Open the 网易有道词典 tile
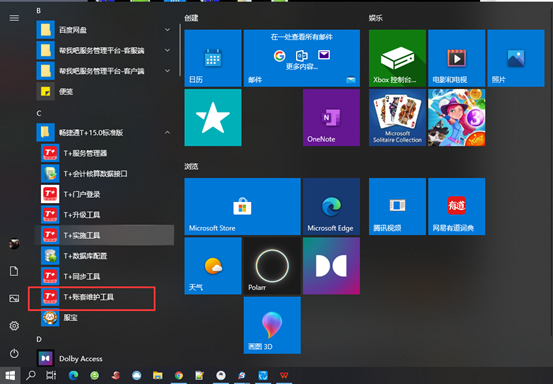The width and height of the screenshot is (553, 384). [x=457, y=207]
